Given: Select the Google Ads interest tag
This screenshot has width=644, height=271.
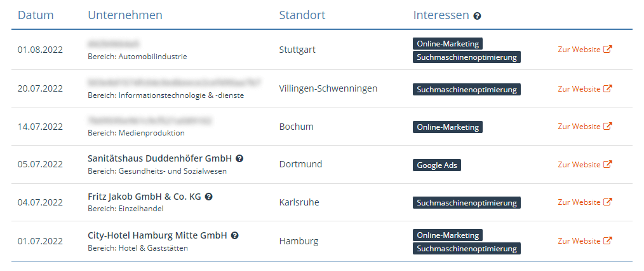Looking at the screenshot, I should click(437, 165).
